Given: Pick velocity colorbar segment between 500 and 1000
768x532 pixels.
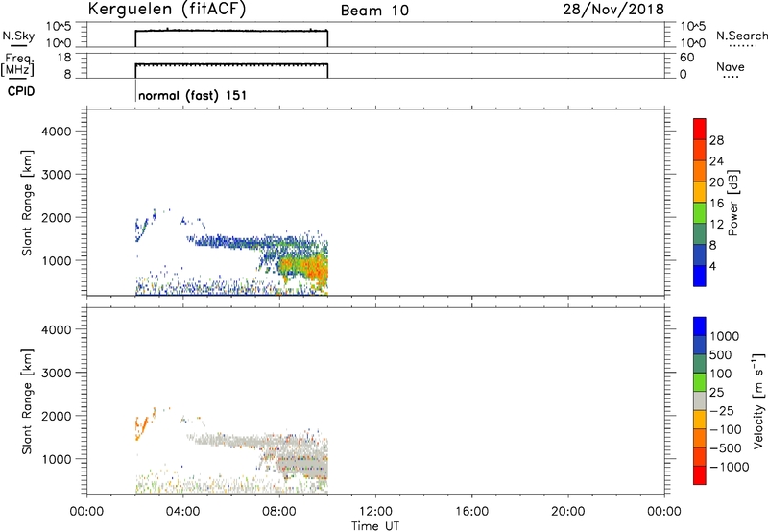Looking at the screenshot, I should [x=700, y=345].
